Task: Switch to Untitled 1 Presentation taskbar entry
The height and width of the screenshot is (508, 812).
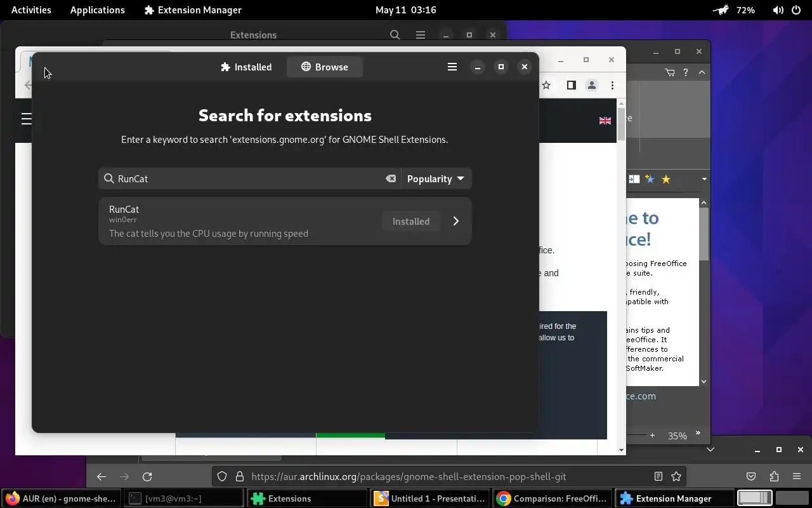Action: tap(430, 498)
